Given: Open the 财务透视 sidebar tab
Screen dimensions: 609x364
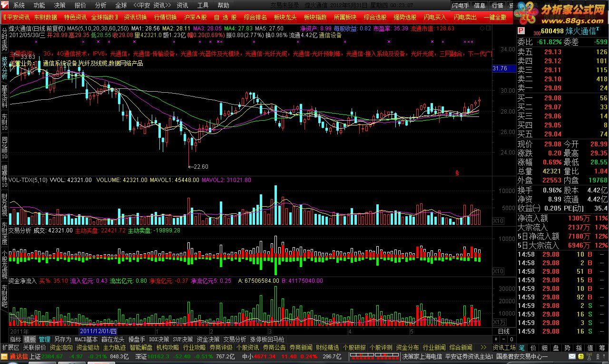Looking at the screenshot, I should coord(4,205).
